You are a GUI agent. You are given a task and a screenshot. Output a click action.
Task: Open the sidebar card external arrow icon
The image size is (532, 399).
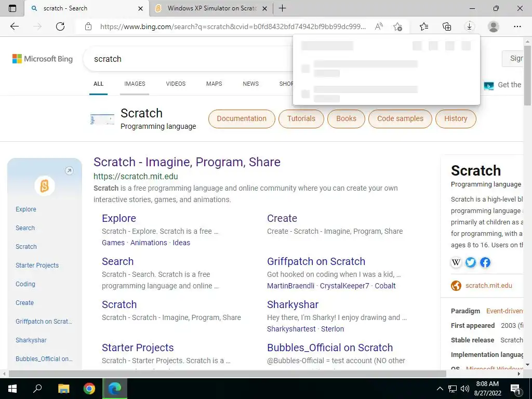coord(69,170)
